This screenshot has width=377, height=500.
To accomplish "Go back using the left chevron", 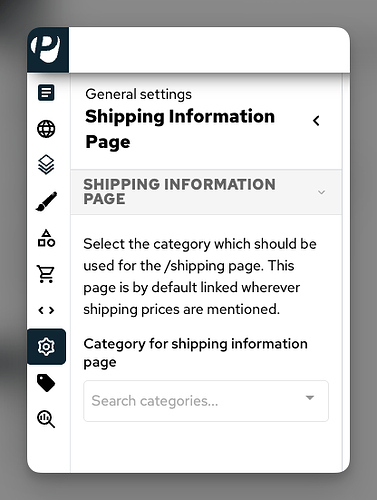I will pyautogui.click(x=316, y=121).
